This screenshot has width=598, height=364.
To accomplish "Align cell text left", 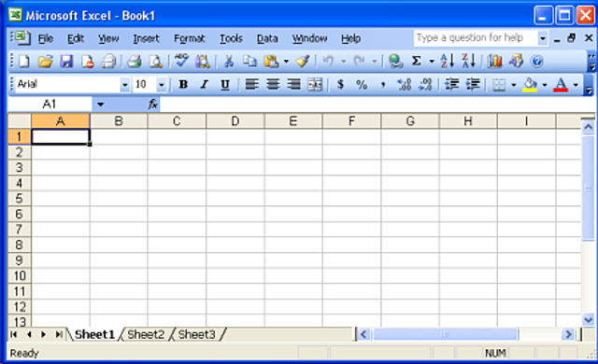I will 251,84.
